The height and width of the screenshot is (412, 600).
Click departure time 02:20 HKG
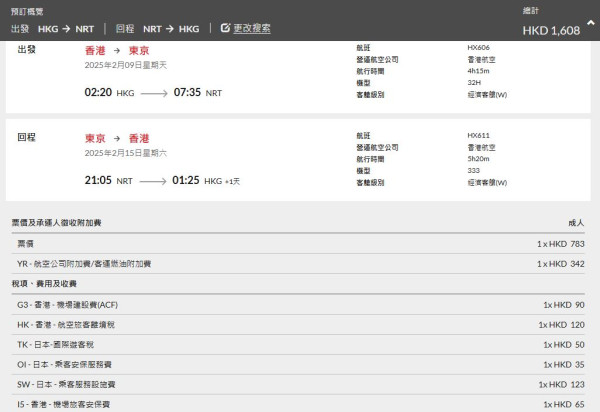click(x=109, y=93)
